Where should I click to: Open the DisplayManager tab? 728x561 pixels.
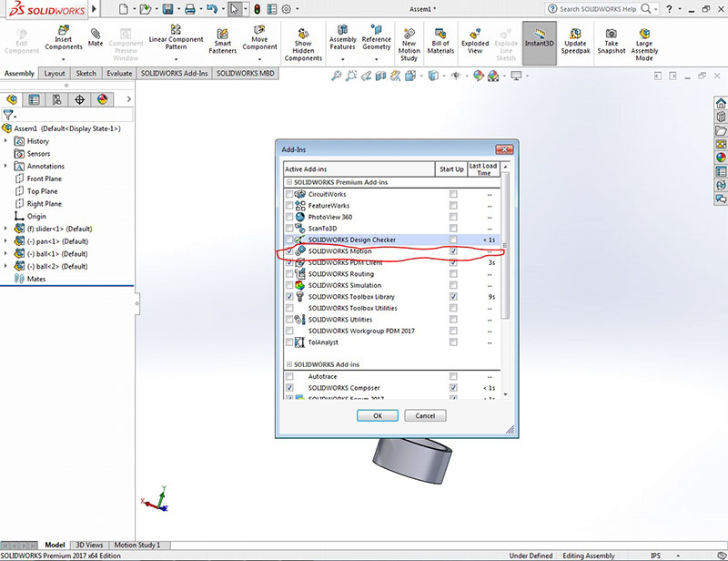pyautogui.click(x=102, y=99)
